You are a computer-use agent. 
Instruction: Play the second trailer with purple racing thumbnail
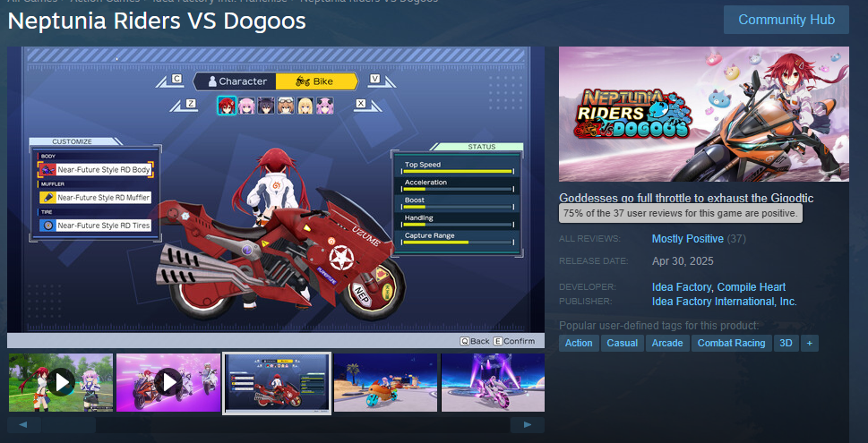tap(168, 383)
